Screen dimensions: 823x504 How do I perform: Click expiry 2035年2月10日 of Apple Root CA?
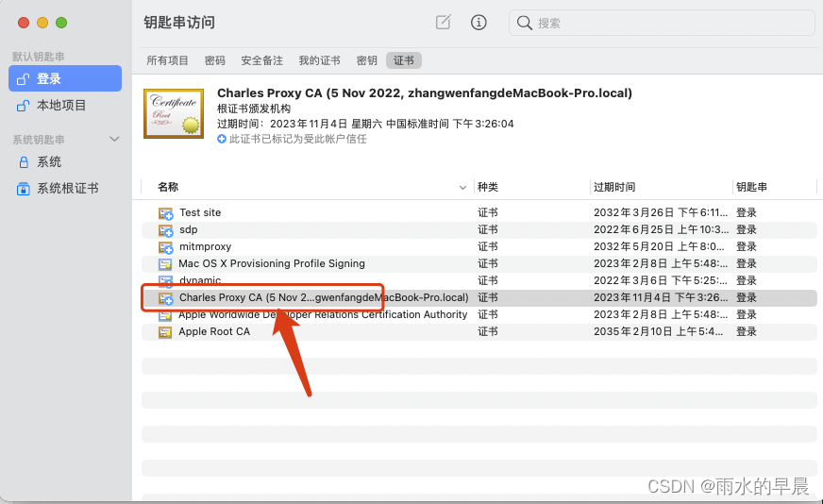[x=658, y=331]
